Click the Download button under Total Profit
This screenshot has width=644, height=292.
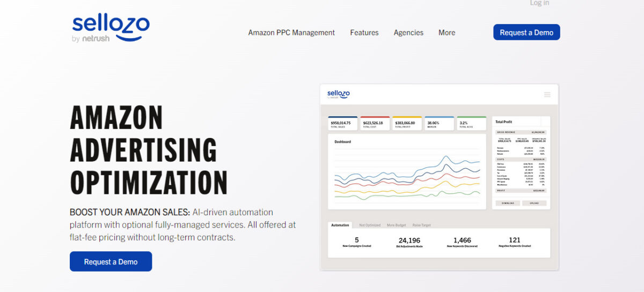tap(508, 203)
